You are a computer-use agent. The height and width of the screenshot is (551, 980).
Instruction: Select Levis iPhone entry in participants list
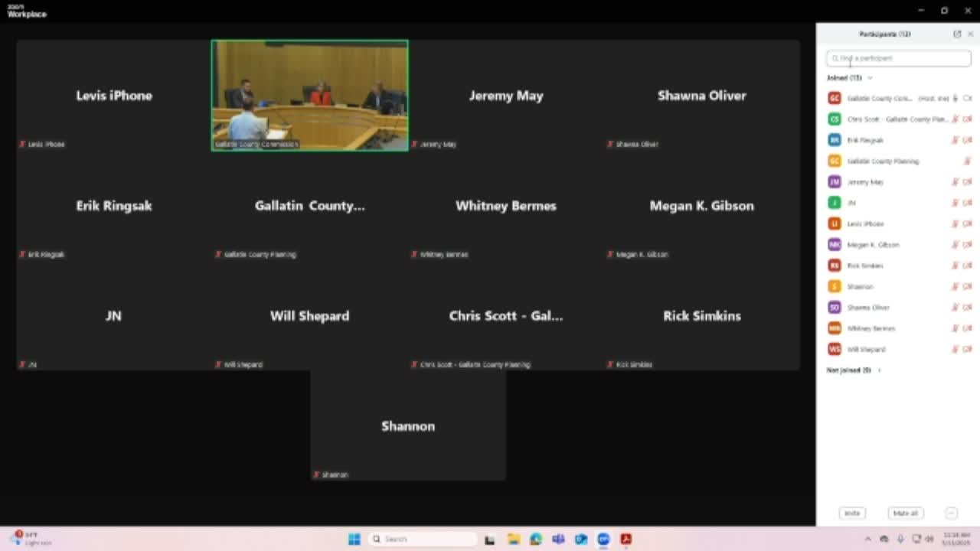865,224
